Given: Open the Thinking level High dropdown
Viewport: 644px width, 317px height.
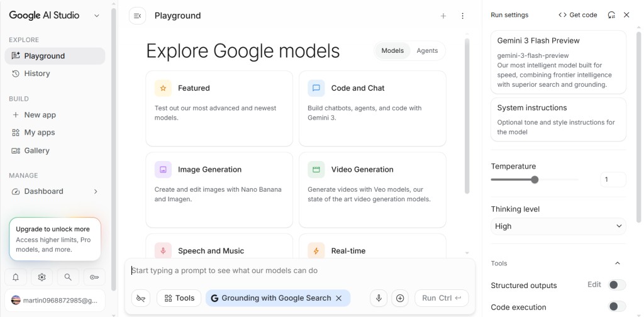Looking at the screenshot, I should click(x=558, y=226).
